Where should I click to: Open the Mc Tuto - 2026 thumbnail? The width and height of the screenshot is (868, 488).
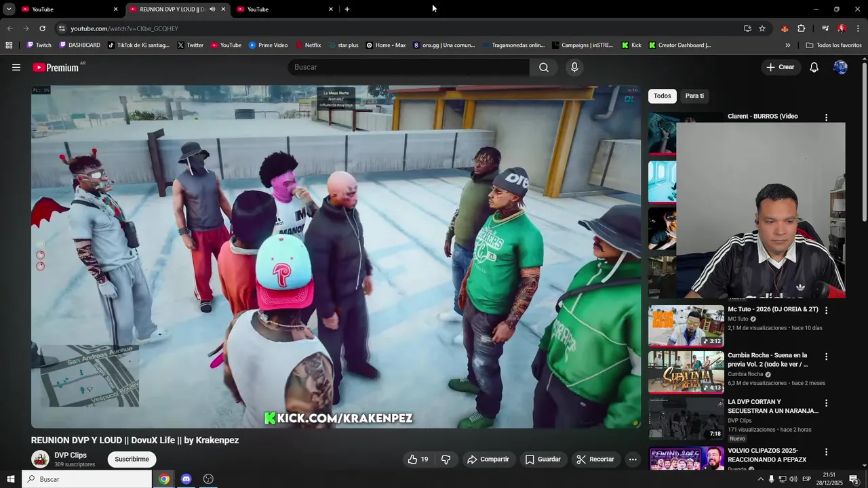pyautogui.click(x=686, y=326)
